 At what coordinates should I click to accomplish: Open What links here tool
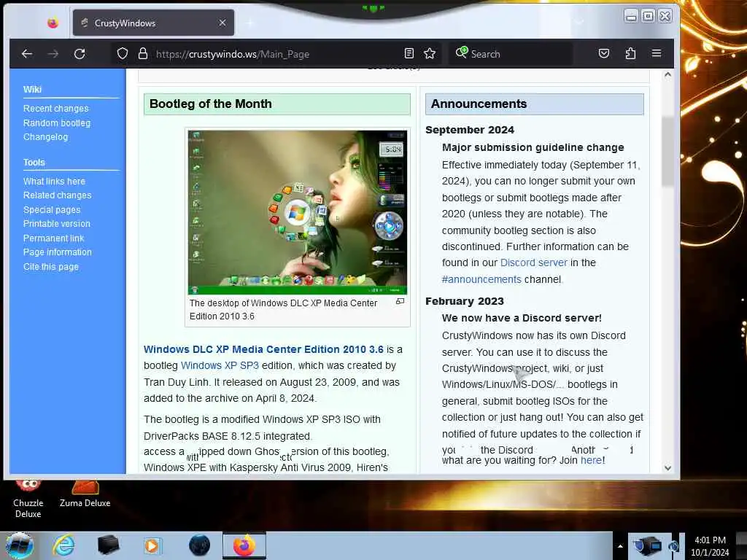(x=54, y=182)
